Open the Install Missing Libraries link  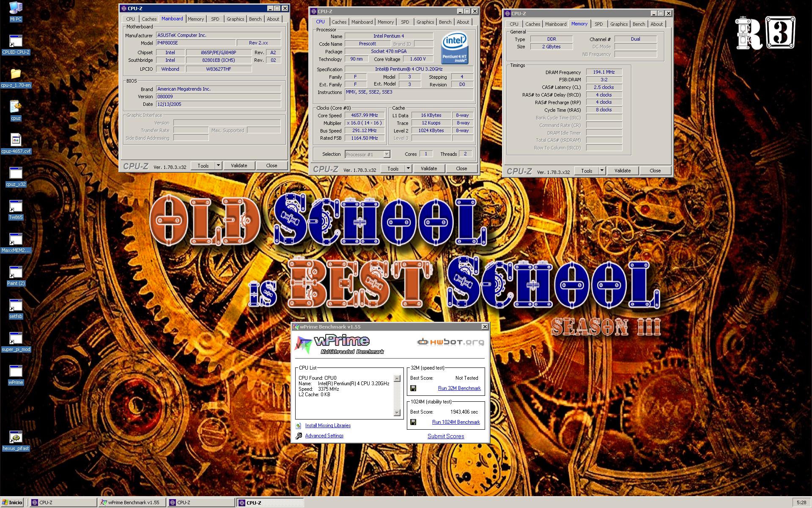tap(328, 425)
